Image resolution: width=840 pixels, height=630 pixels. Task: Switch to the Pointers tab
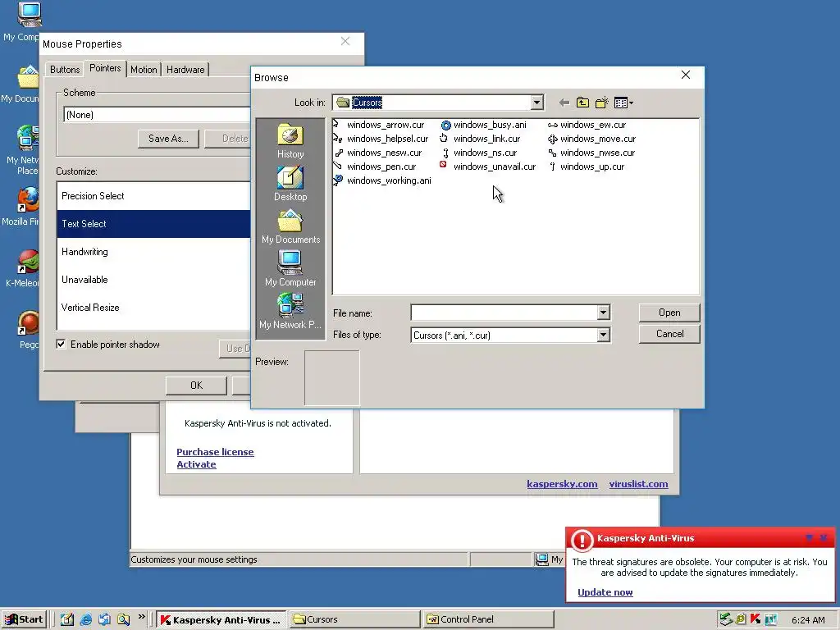click(105, 68)
